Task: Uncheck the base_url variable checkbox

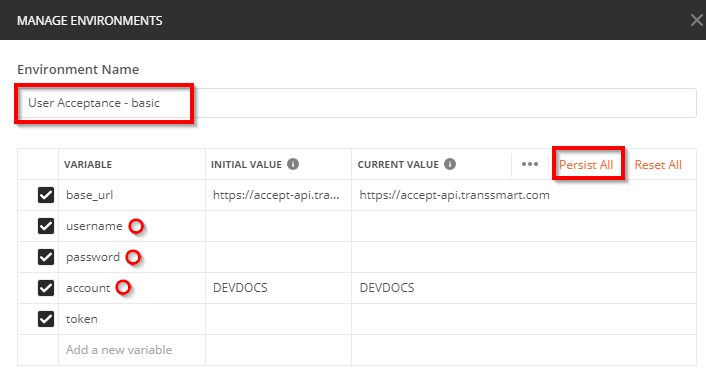Action: pyautogui.click(x=46, y=195)
